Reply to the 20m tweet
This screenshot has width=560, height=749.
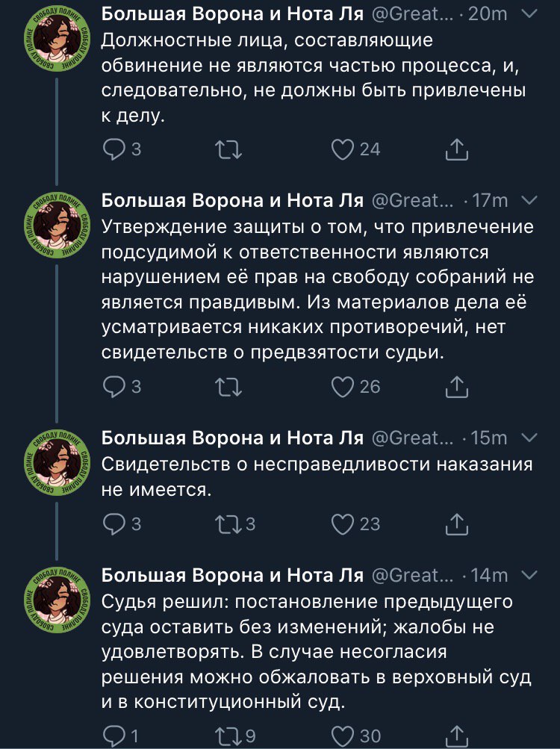[114, 150]
